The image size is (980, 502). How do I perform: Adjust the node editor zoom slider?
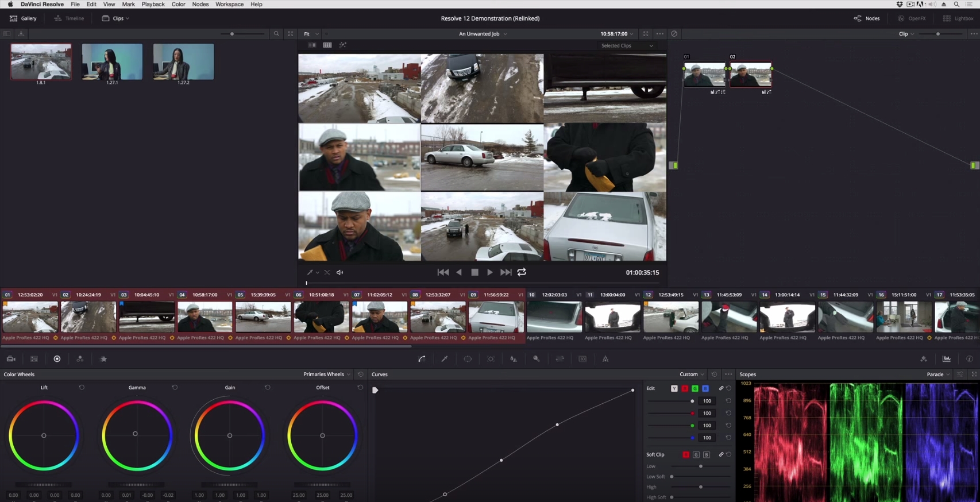coord(940,34)
